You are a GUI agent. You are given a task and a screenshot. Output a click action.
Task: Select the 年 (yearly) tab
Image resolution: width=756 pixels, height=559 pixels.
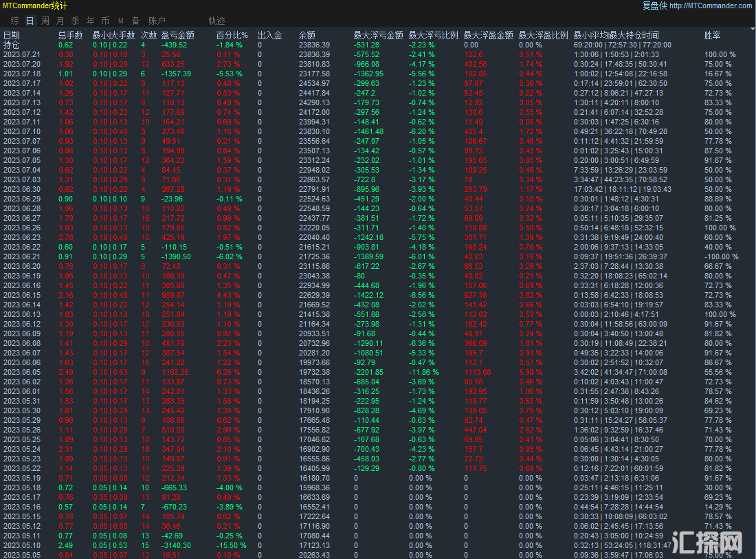point(91,21)
